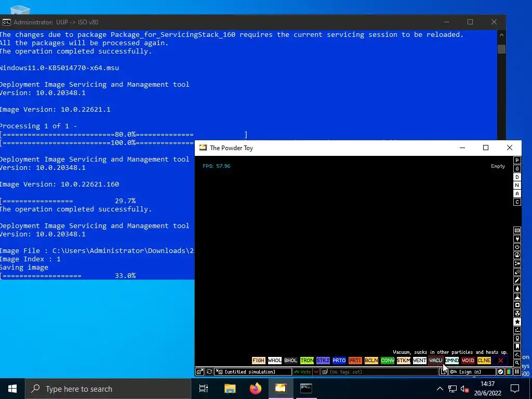
Task: Open the Windows Start menu
Action: point(12,389)
